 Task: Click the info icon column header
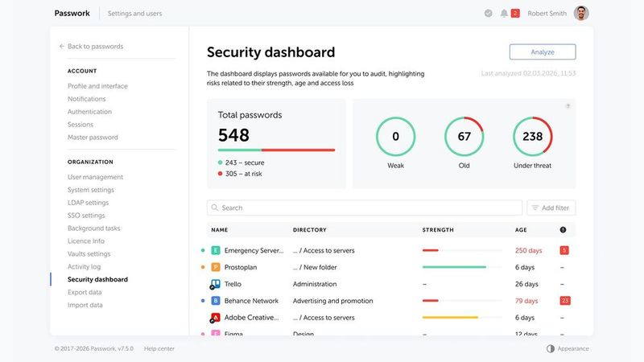pos(563,230)
